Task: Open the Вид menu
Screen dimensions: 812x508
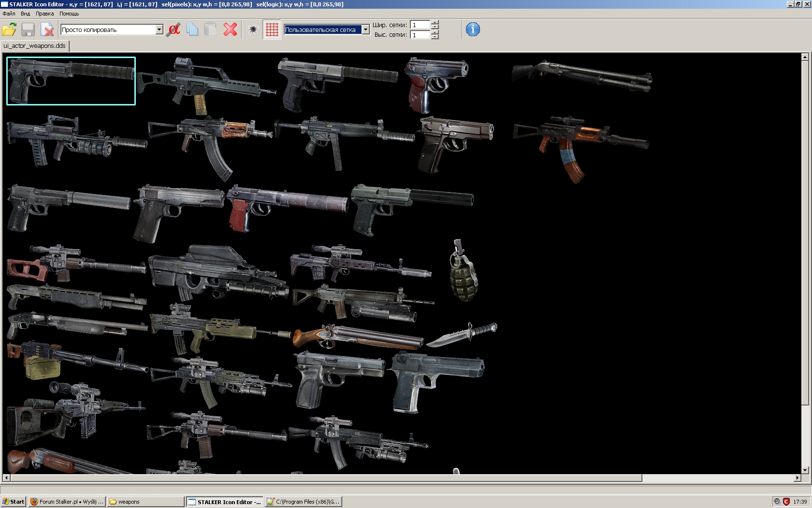Action: click(25, 14)
